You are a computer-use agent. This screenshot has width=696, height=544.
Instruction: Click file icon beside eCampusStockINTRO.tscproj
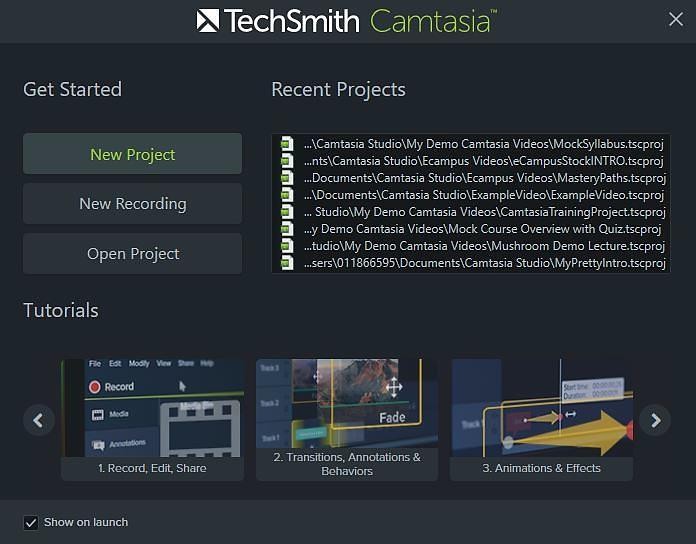click(287, 161)
